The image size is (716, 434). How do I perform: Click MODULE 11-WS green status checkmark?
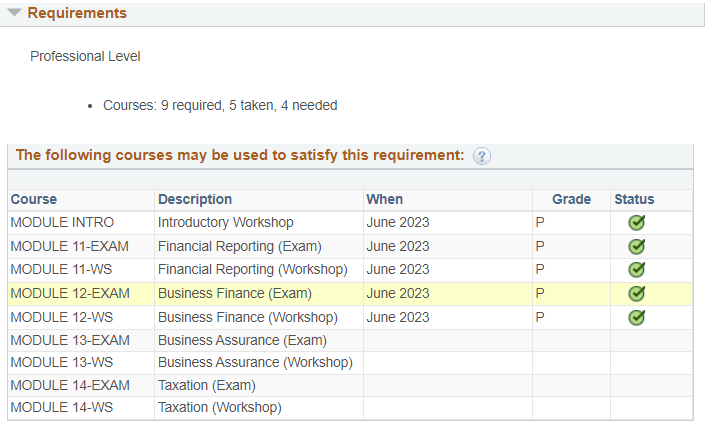coord(637,270)
